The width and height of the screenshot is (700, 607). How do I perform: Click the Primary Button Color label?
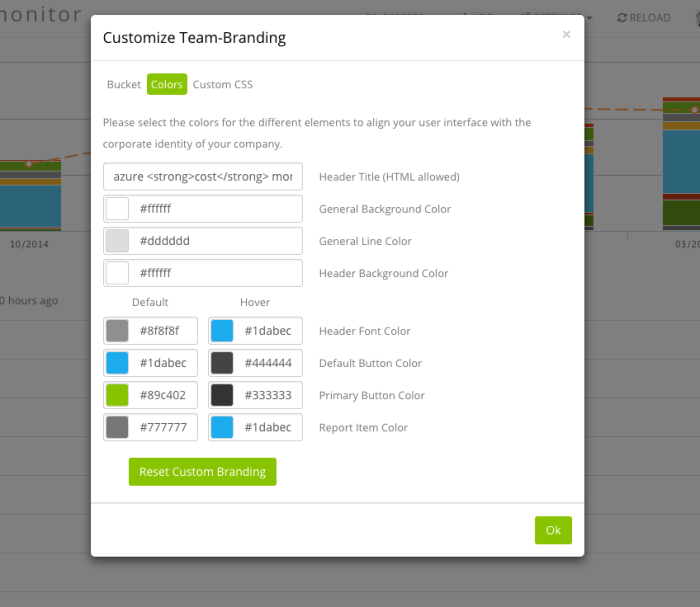[372, 395]
